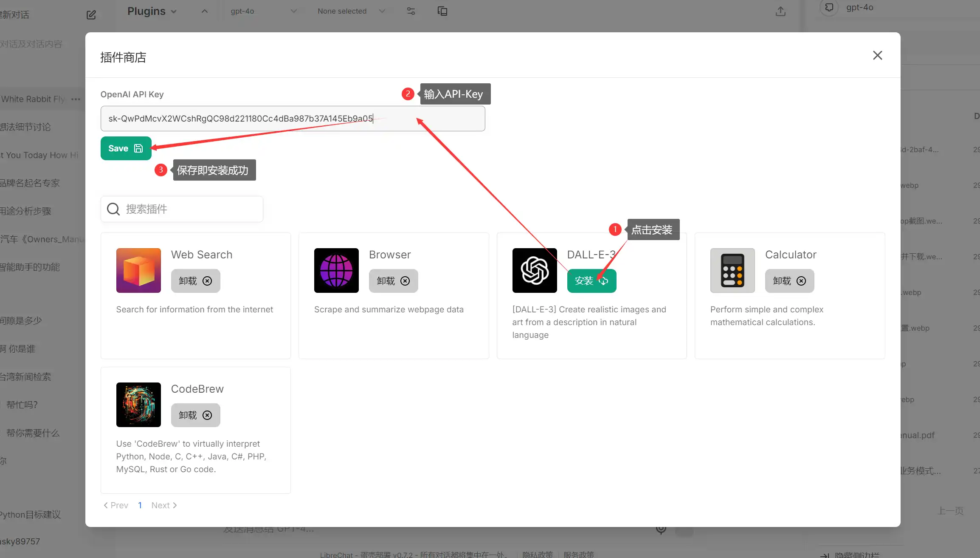Viewport: 980px width, 558px height.
Task: Click the OpenAI API Key input field
Action: point(293,119)
